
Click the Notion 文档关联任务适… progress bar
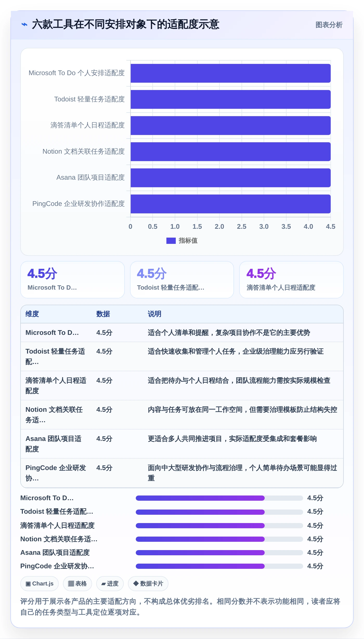219,539
